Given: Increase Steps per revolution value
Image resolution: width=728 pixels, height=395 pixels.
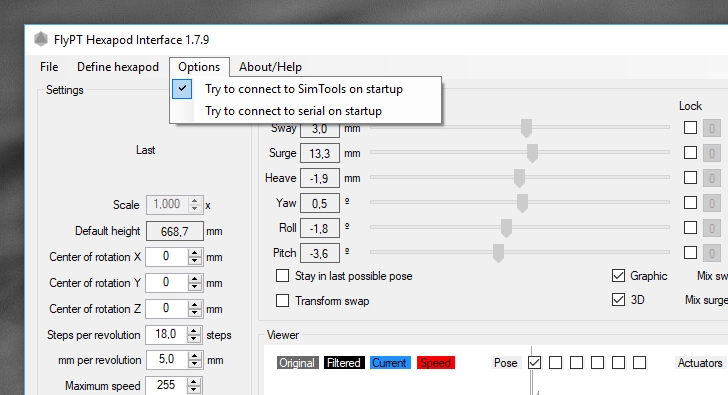Looking at the screenshot, I should tap(194, 331).
